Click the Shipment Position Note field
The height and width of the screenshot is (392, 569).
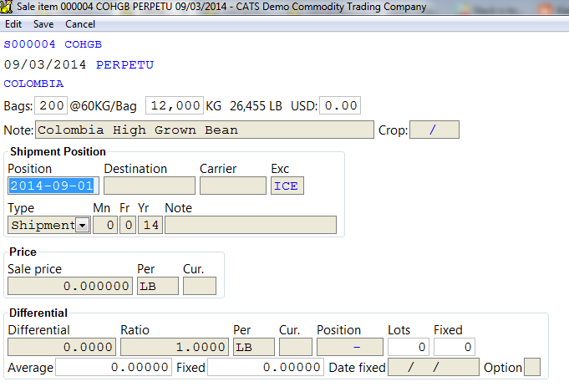click(x=251, y=225)
